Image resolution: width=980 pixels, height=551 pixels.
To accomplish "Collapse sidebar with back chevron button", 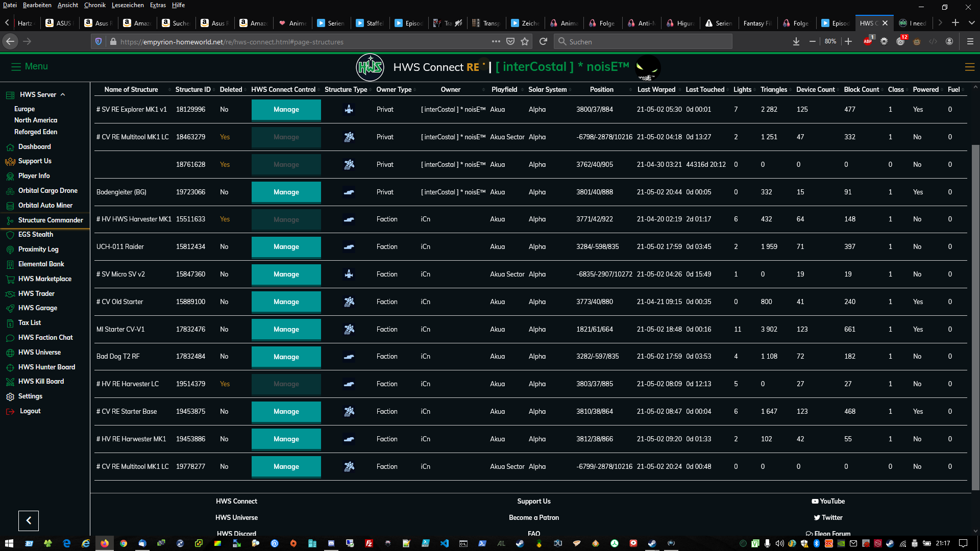I will click(x=29, y=520).
